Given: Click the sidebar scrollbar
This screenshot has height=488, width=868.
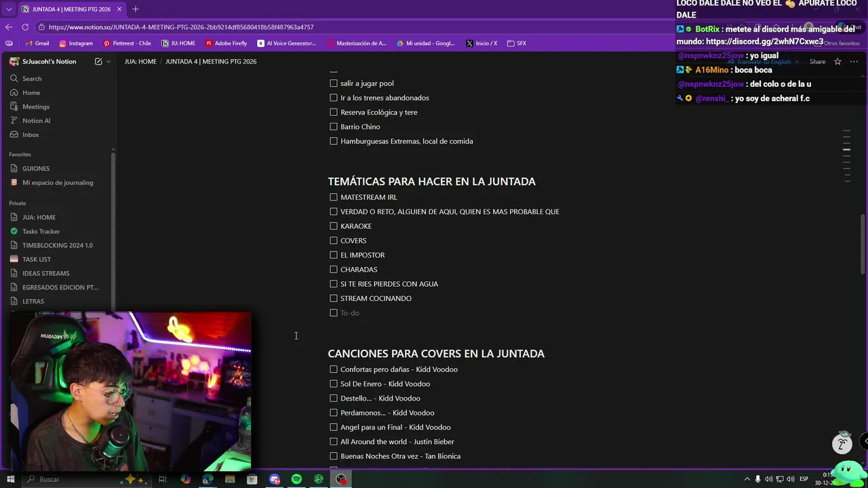Looking at the screenshot, I should pyautogui.click(x=113, y=230).
